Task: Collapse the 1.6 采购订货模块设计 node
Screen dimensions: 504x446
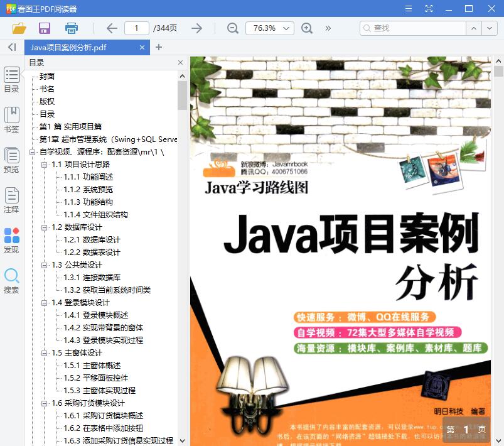Action: 44,403
